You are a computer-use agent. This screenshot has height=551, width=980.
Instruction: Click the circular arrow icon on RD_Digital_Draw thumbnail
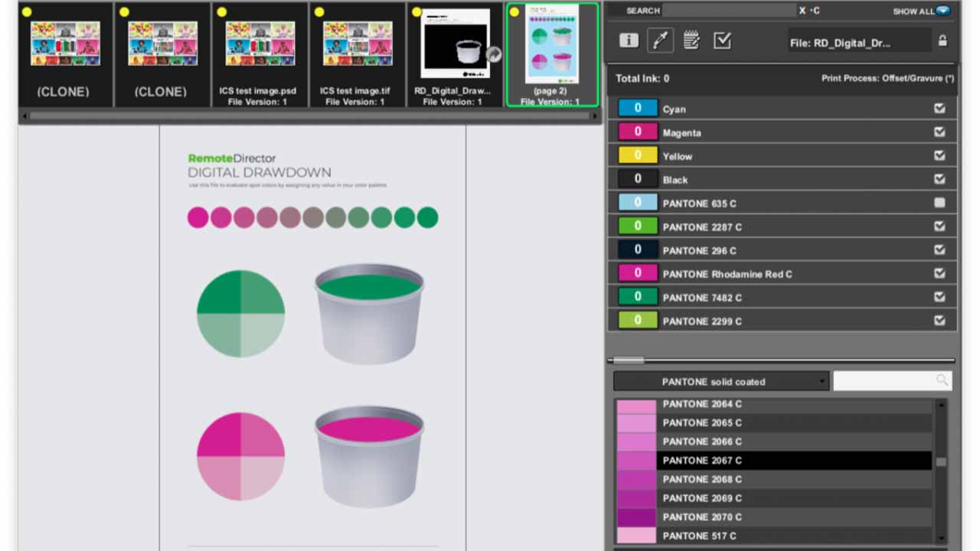coord(494,54)
